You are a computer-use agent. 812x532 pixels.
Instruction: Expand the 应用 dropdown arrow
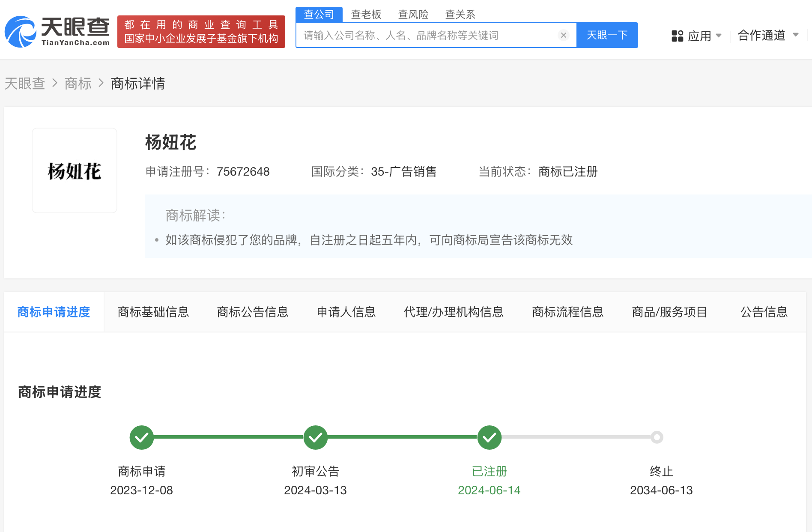[x=719, y=36]
